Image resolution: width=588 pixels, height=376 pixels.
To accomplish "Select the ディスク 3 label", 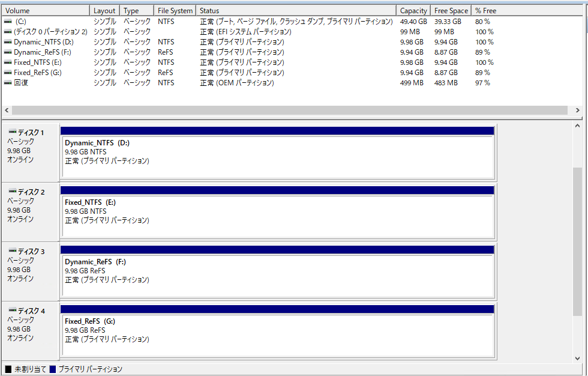I will (31, 251).
